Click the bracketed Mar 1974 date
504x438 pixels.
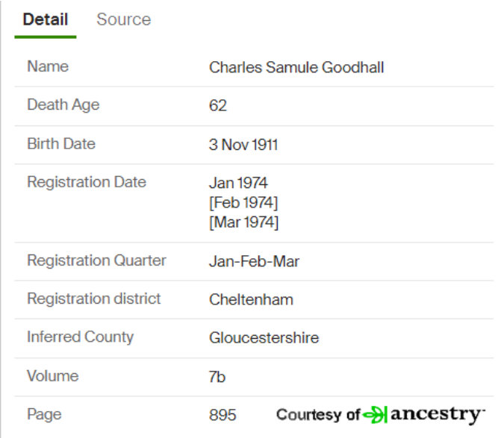pyautogui.click(x=243, y=222)
